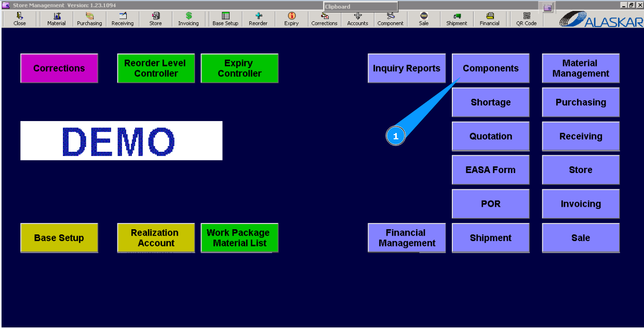Open the Quotation button

tap(491, 136)
